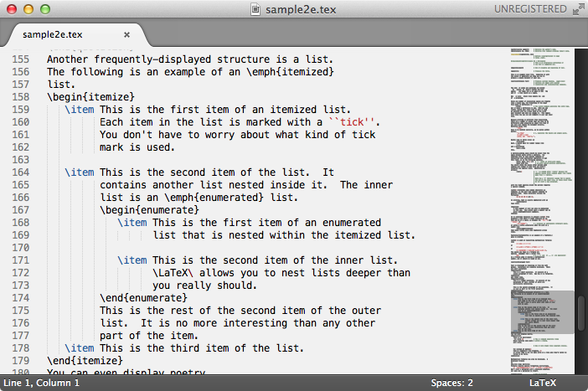Screen dimensions: 588x391
Task: Place cursor on \begin{enumerate} text
Action: 149,210
